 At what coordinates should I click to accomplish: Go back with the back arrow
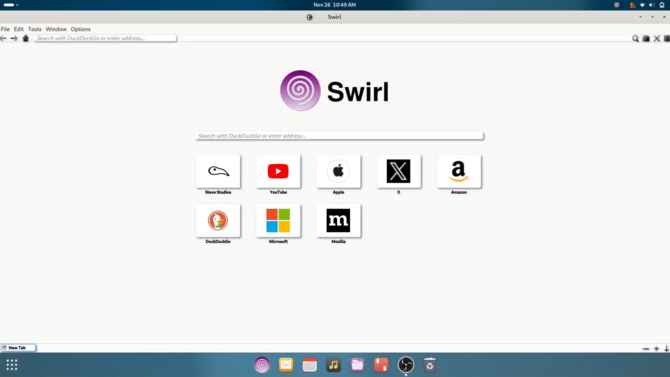[x=3, y=38]
